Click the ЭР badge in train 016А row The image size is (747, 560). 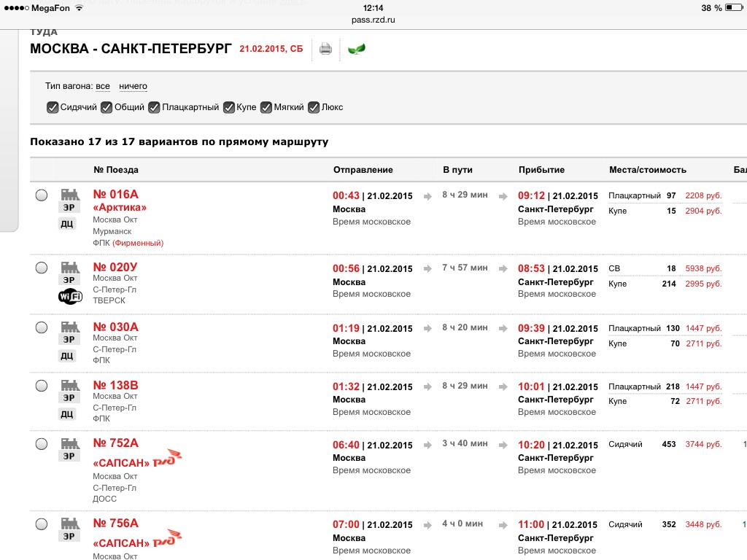coord(69,208)
